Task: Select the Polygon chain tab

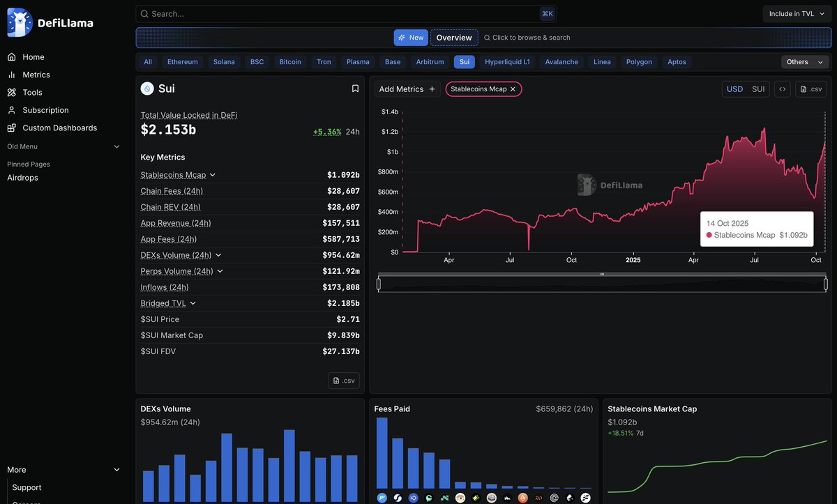Action: [x=639, y=62]
